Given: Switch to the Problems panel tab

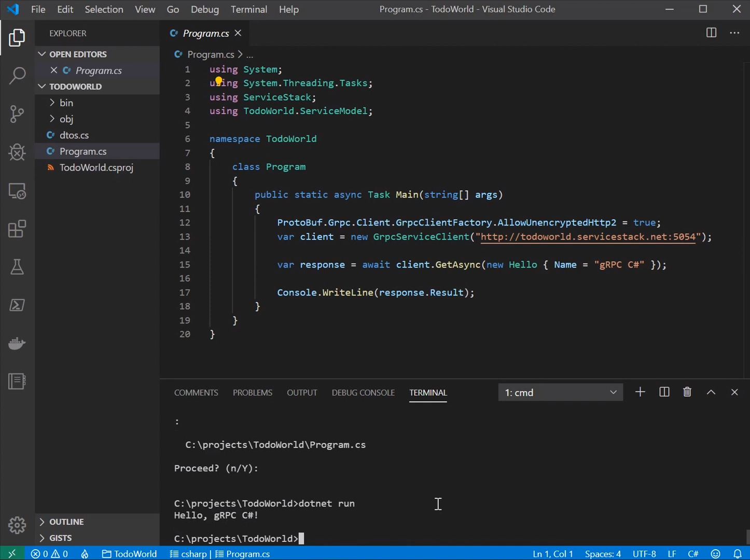Looking at the screenshot, I should (x=253, y=393).
